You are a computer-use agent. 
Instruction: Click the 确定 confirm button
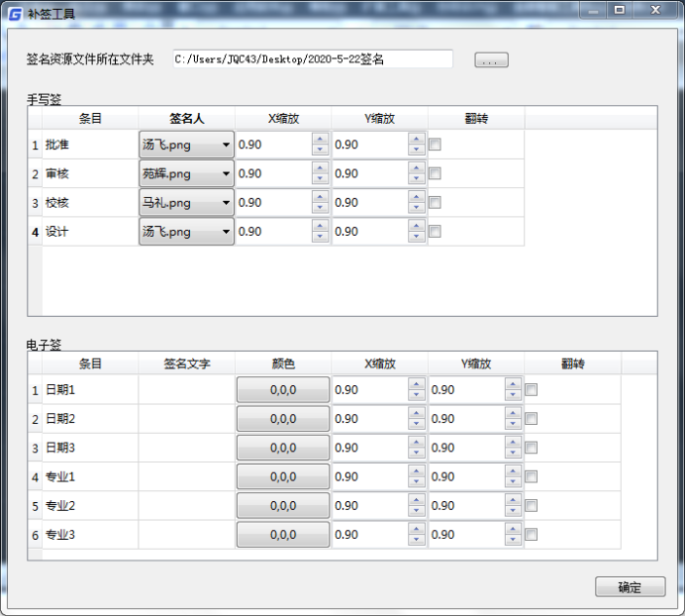630,586
